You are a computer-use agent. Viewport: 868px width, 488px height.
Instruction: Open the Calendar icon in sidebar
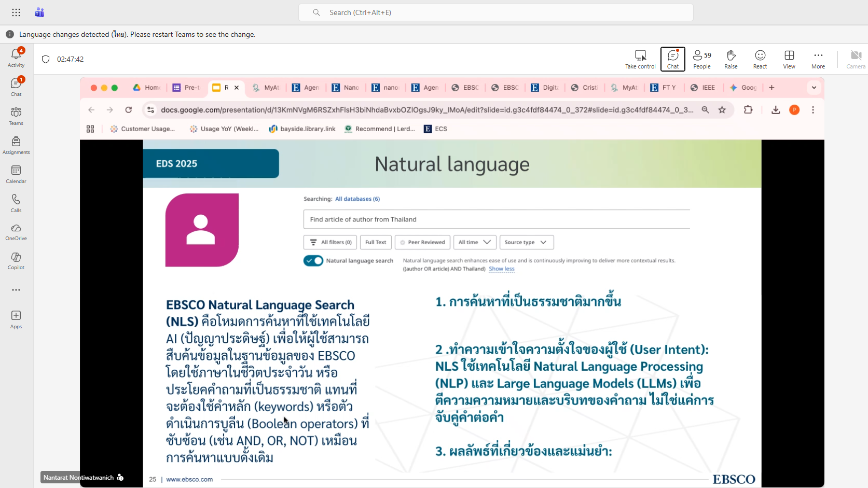coord(16,173)
